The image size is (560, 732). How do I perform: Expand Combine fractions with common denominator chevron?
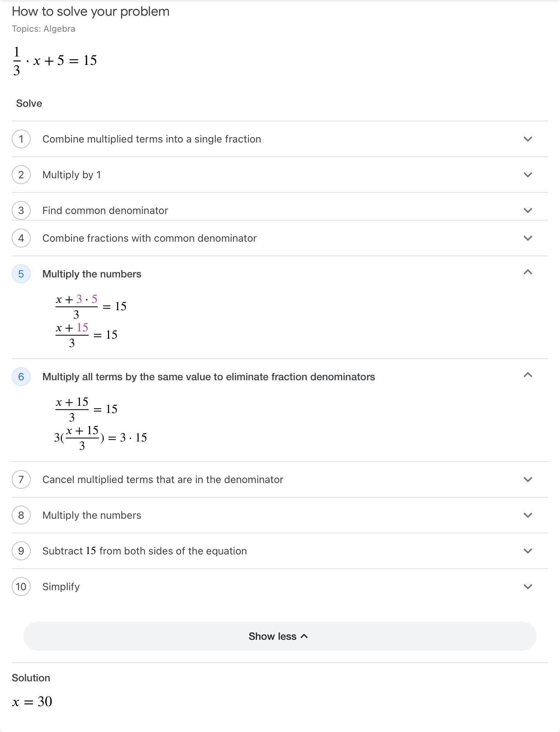528,238
